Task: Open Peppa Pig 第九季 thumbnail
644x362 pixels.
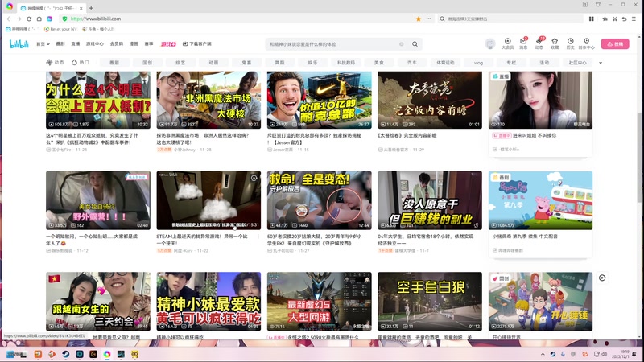Action: [540, 200]
